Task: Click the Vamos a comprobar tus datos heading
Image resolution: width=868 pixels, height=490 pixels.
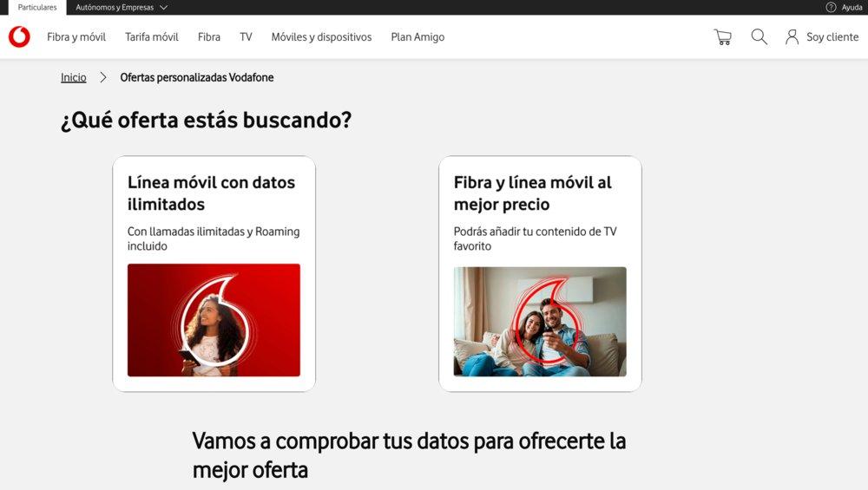Action: (x=409, y=455)
